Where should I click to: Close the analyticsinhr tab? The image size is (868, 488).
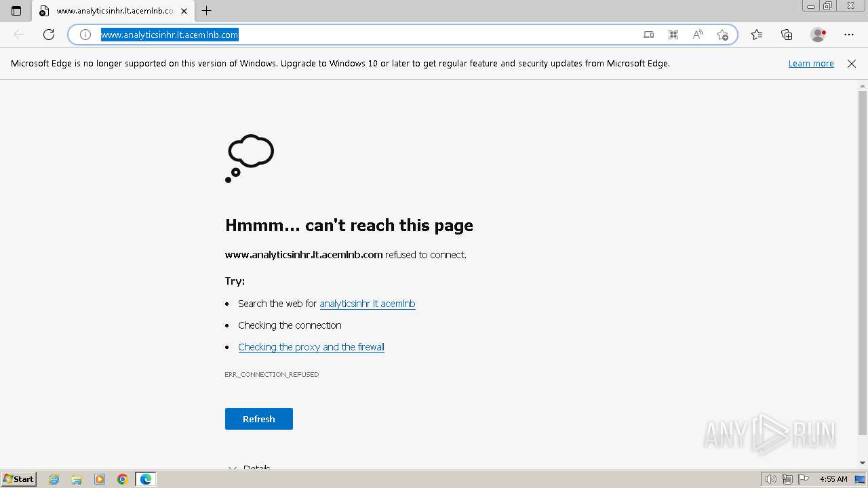[x=184, y=11]
